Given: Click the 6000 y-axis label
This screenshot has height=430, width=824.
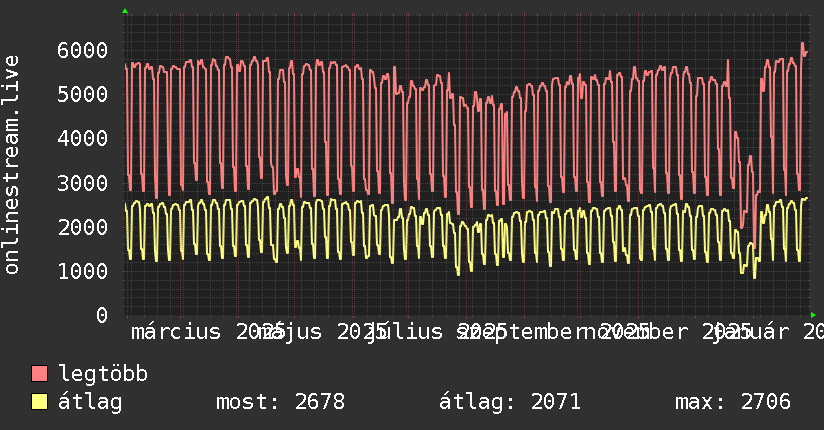Looking at the screenshot, I should tap(83, 50).
